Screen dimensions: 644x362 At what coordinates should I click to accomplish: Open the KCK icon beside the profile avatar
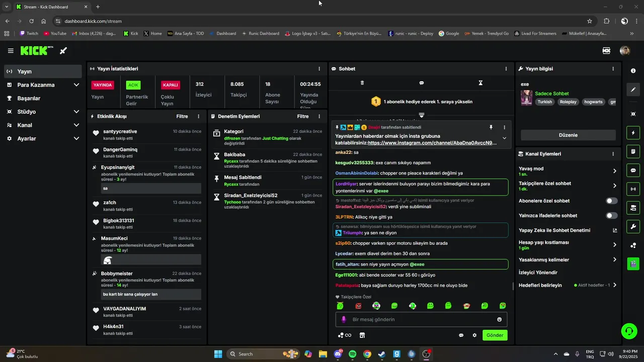(x=606, y=51)
